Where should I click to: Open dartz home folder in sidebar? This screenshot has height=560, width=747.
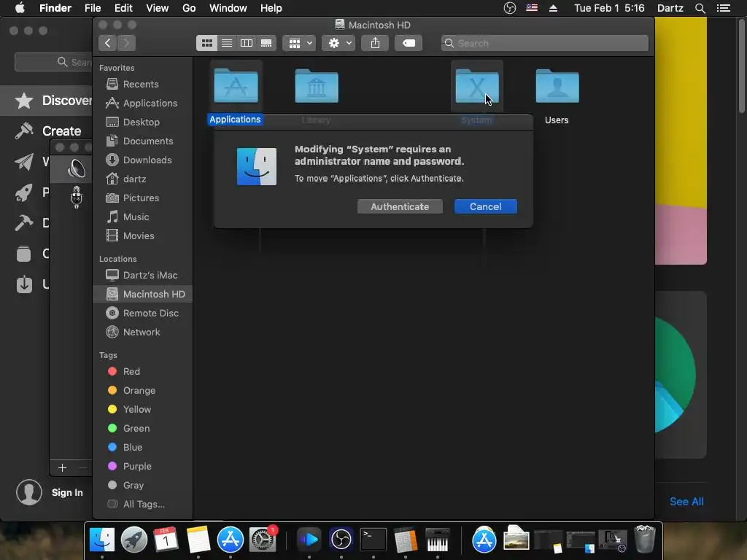(x=143, y=179)
